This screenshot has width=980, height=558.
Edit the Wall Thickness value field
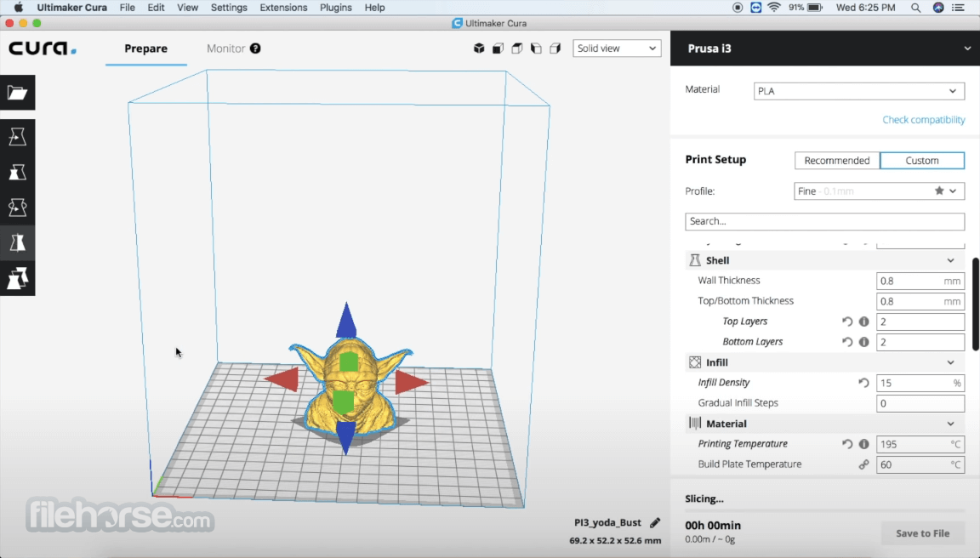point(920,281)
